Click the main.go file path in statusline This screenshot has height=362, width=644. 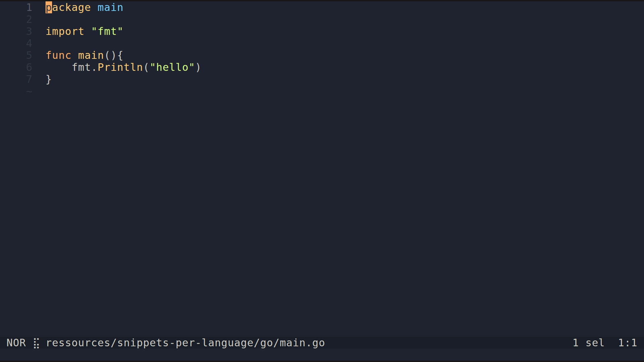[185, 343]
